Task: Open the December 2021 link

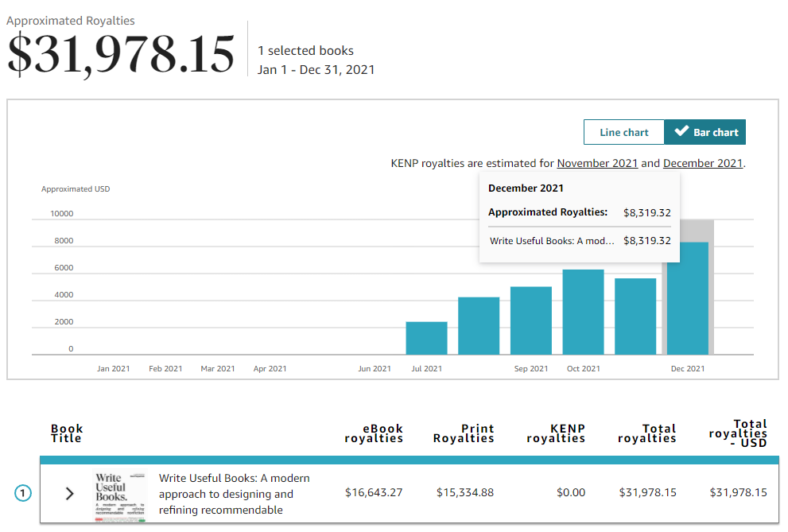Action: coord(703,163)
